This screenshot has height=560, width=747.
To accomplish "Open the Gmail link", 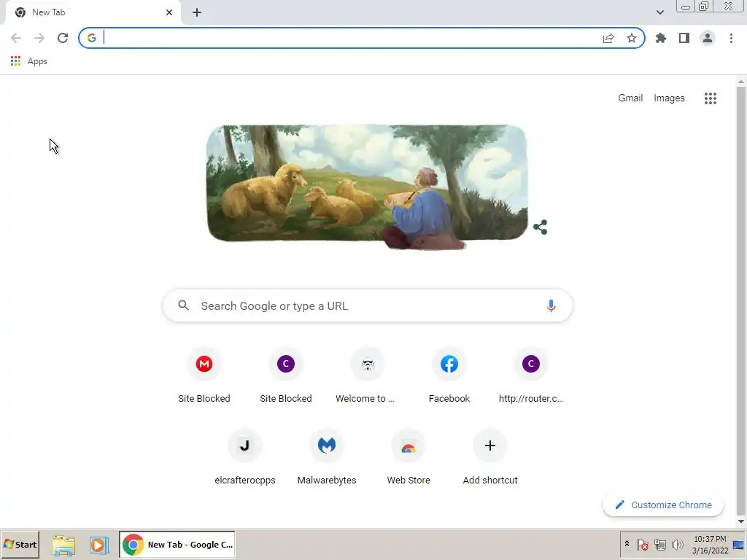I will 630,98.
